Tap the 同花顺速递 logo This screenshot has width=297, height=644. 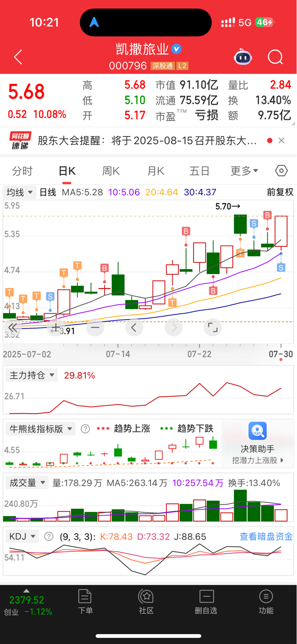[20, 141]
